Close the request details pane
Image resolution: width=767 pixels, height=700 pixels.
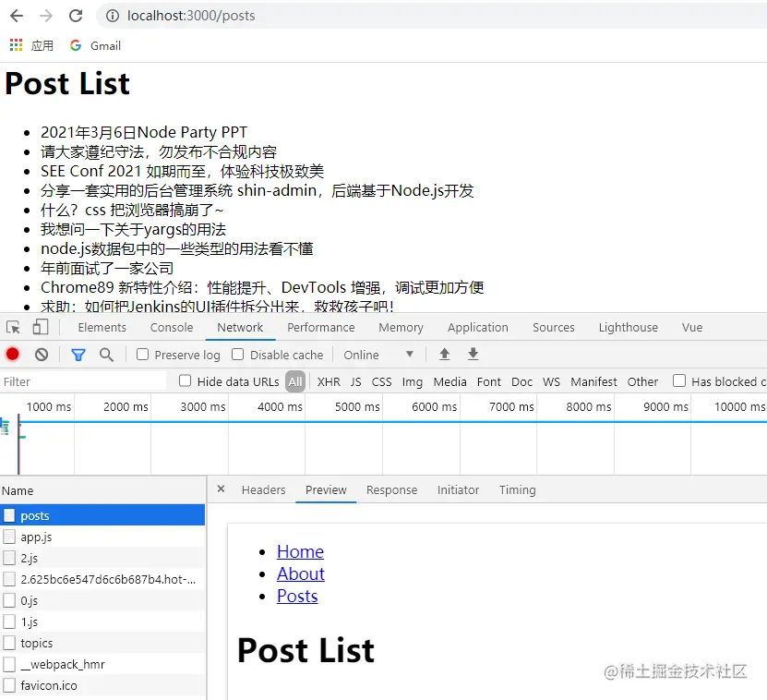[222, 489]
